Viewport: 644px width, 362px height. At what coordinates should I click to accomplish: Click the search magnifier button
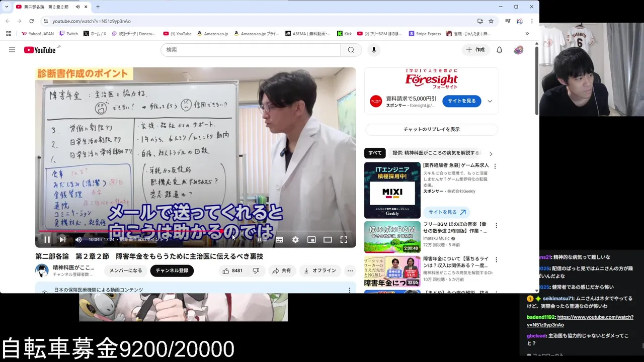(351, 50)
